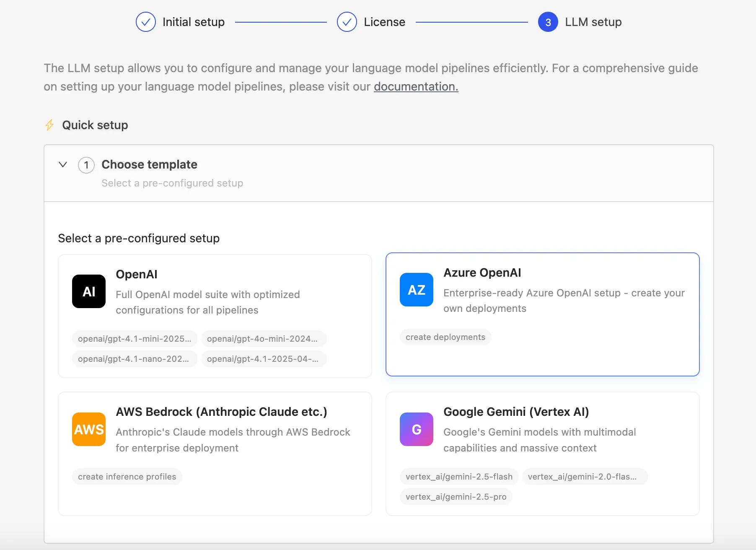
Task: Go to the Initial setup step
Action: (x=194, y=22)
